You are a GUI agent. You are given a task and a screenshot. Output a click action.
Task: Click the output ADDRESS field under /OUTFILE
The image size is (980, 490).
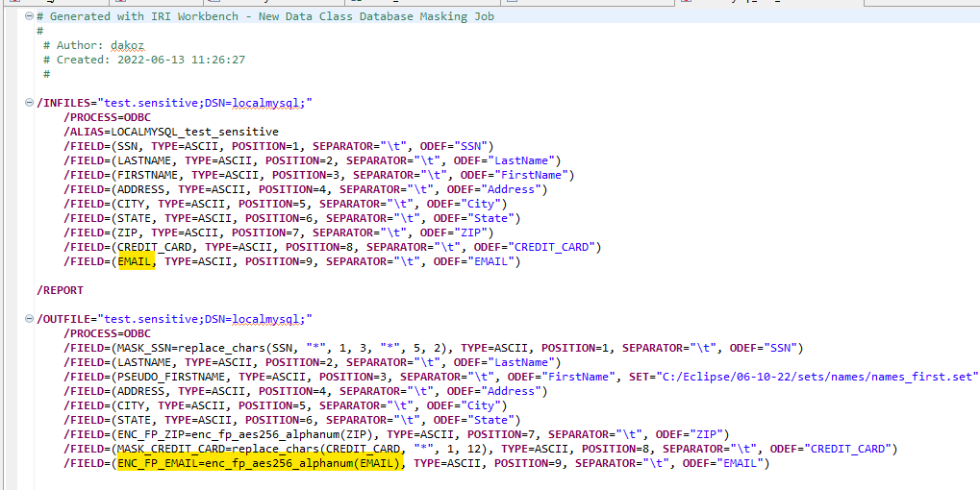tap(306, 391)
